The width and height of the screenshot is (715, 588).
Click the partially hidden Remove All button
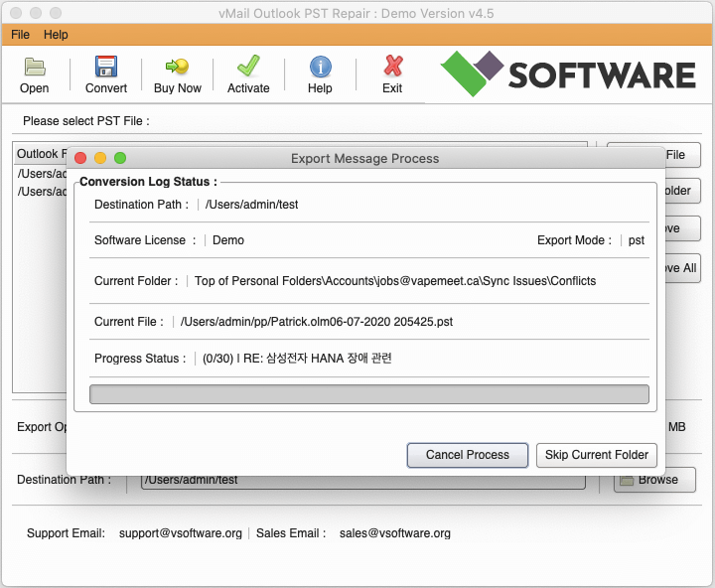[681, 268]
